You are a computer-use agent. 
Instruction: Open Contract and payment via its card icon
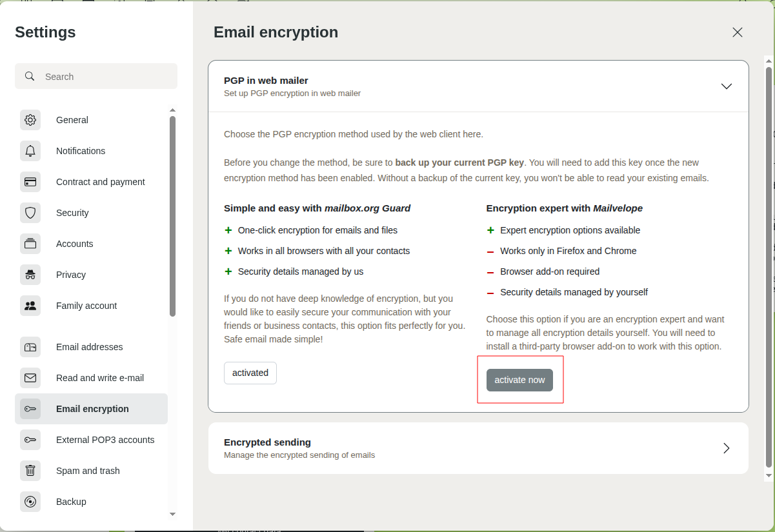click(30, 182)
